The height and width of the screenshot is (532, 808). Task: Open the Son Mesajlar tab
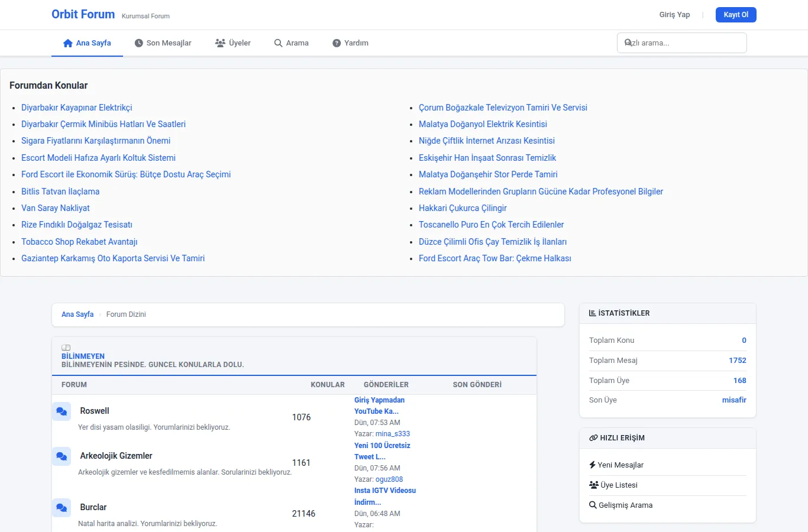pos(163,43)
